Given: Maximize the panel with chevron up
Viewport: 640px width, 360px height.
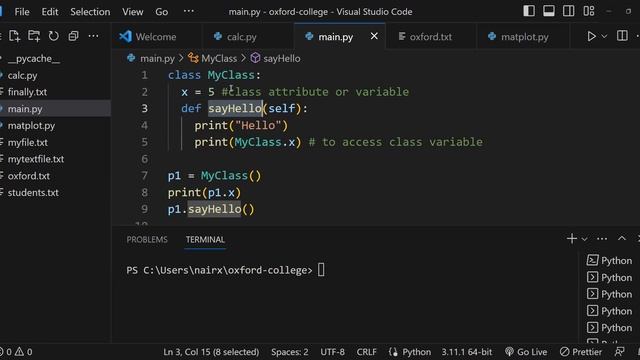Looking at the screenshot, I should point(622,238).
